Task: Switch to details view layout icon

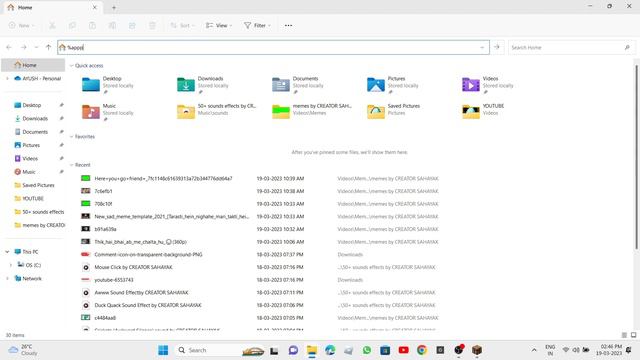Action: (624, 335)
